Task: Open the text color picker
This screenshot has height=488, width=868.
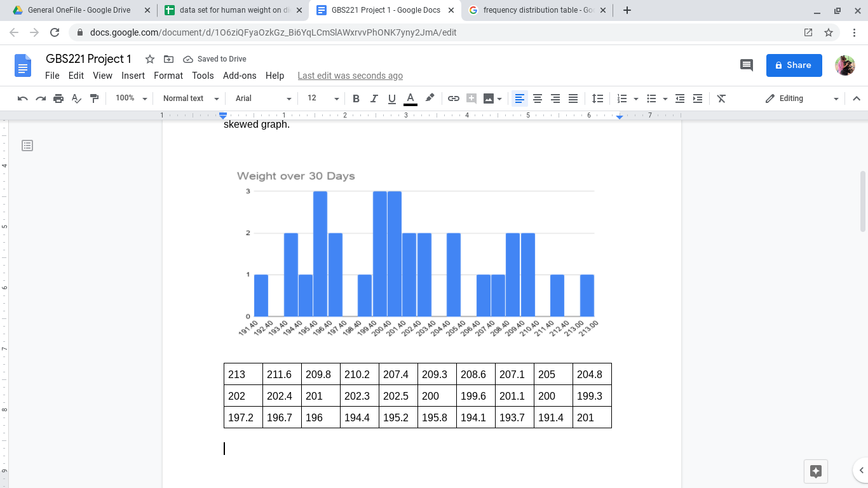Action: 410,98
